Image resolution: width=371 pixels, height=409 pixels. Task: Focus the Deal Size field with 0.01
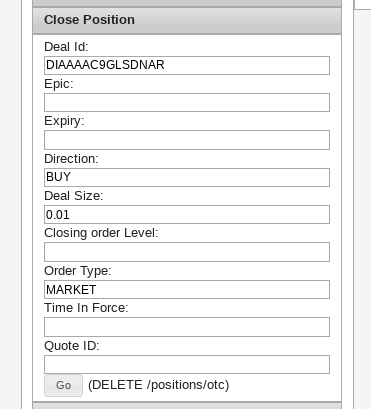187,214
